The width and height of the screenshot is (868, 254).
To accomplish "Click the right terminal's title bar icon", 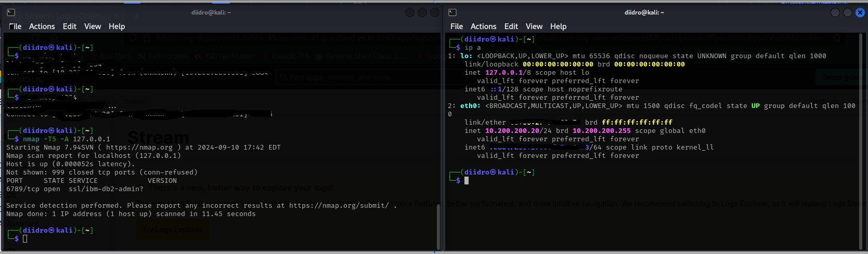I will tap(452, 12).
